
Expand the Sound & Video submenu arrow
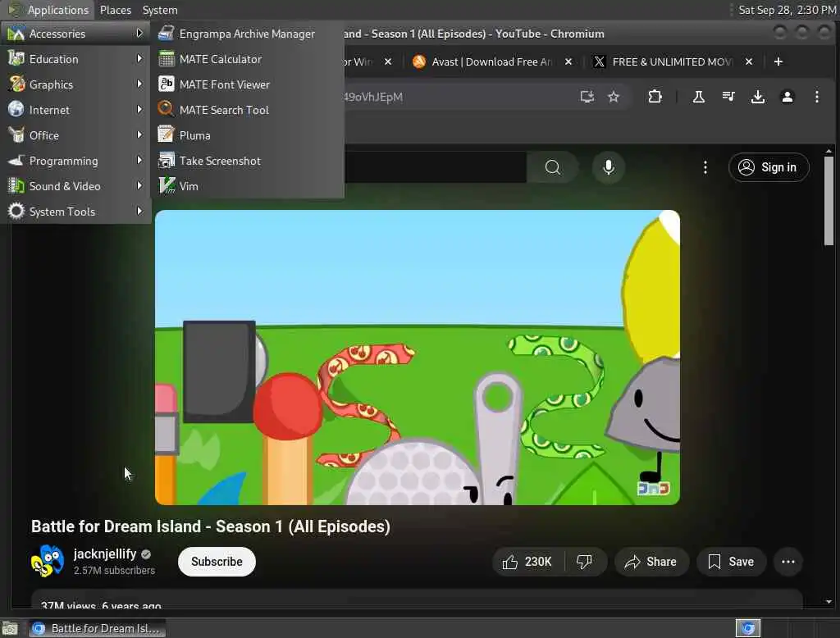139,186
